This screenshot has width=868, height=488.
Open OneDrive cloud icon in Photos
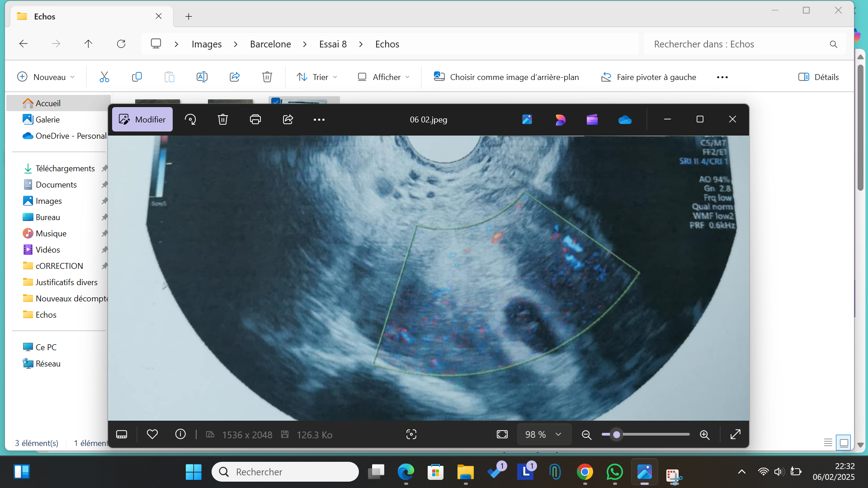tap(625, 119)
